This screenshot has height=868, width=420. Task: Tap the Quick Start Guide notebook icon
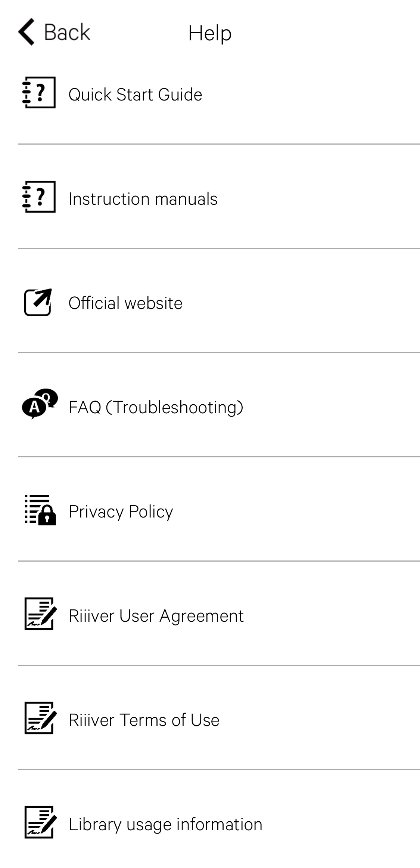tap(39, 93)
